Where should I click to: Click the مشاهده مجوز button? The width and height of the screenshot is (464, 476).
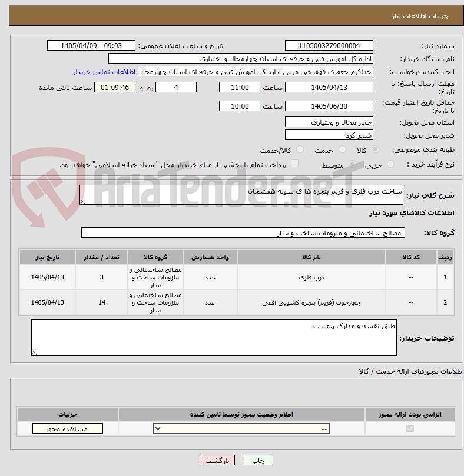point(68,429)
